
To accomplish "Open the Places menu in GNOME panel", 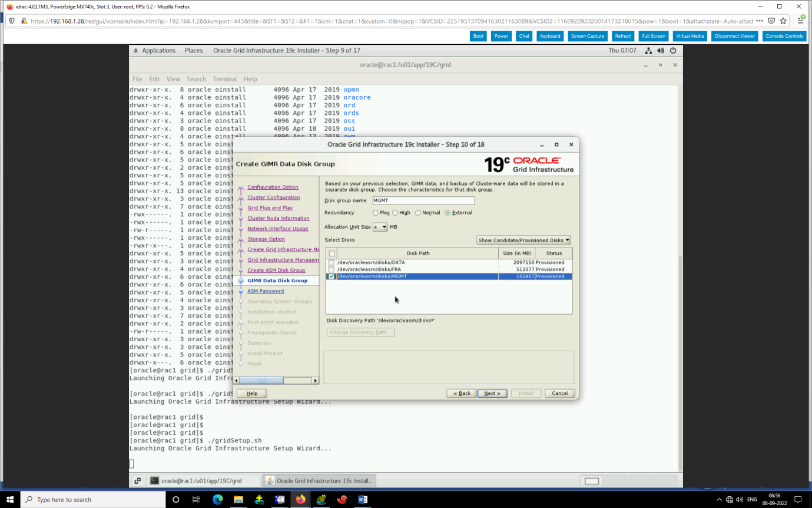I will [x=194, y=51].
